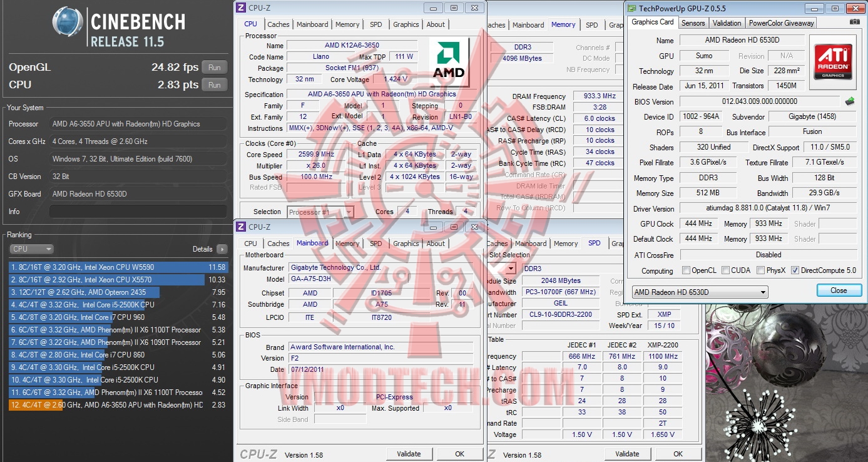Click the Details arrow in Cinebench Ranking

(222, 249)
